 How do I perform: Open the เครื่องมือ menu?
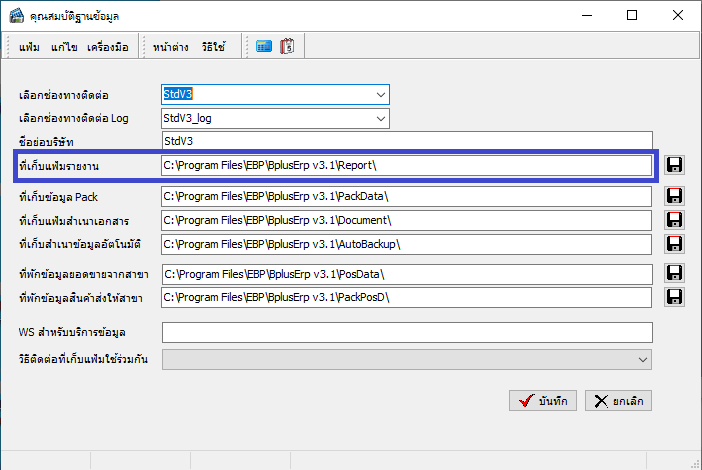111,47
